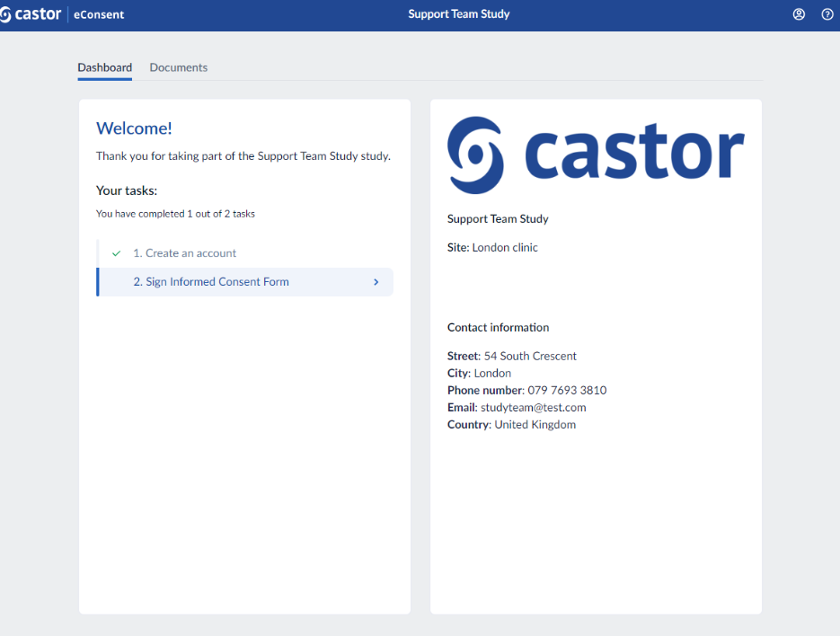
Task: Open the Sign Informed Consent Form task
Action: pos(245,282)
